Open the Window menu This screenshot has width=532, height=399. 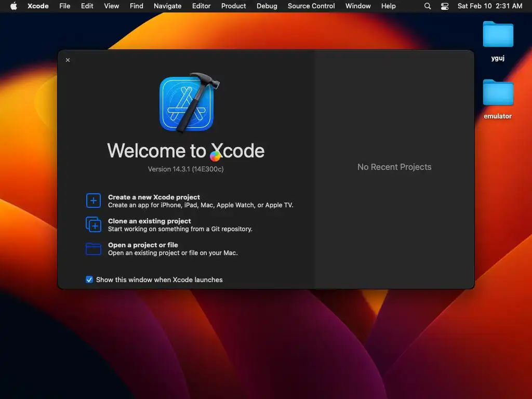358,6
